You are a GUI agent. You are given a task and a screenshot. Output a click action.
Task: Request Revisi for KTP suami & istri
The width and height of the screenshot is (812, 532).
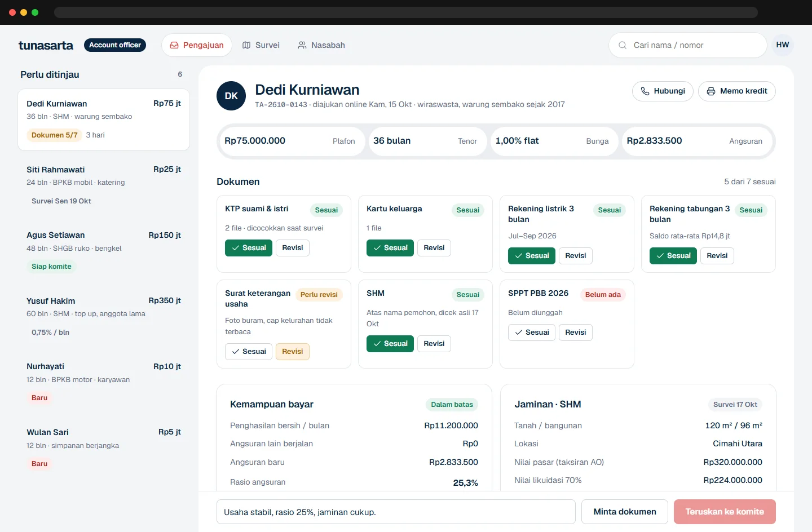point(293,248)
